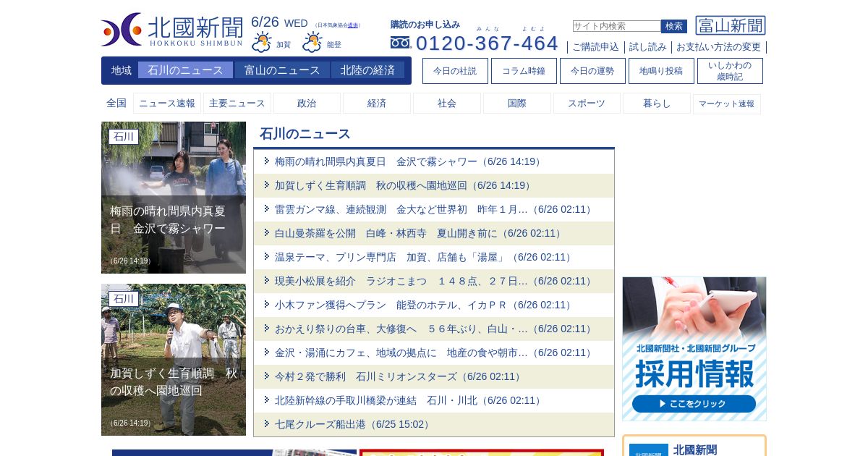The width and height of the screenshot is (868, 456).
Task: Open いしかわの歳時記 button
Action: pyautogui.click(x=730, y=71)
